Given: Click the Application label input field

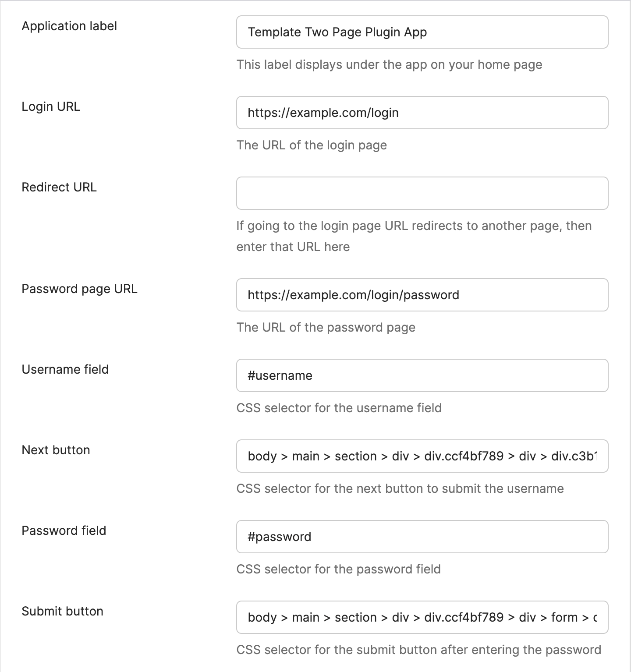Looking at the screenshot, I should [x=422, y=32].
